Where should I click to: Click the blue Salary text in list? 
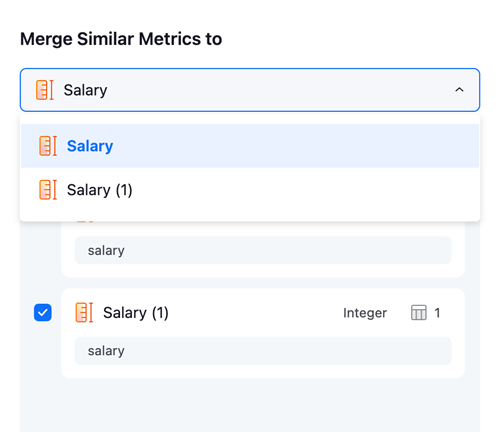pyautogui.click(x=90, y=146)
